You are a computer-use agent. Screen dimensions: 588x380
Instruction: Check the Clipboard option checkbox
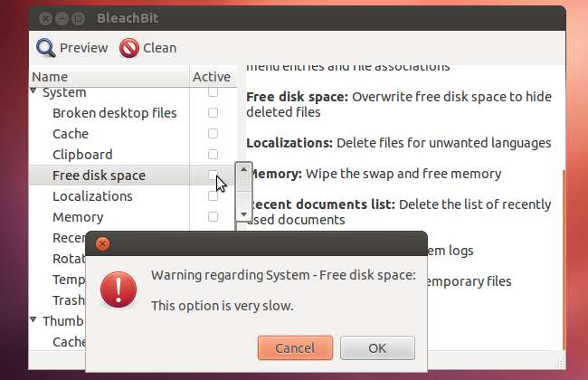[x=213, y=155]
